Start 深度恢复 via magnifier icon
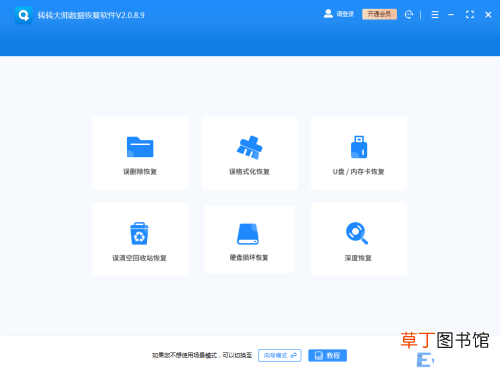The height and width of the screenshot is (375, 500). point(357,233)
